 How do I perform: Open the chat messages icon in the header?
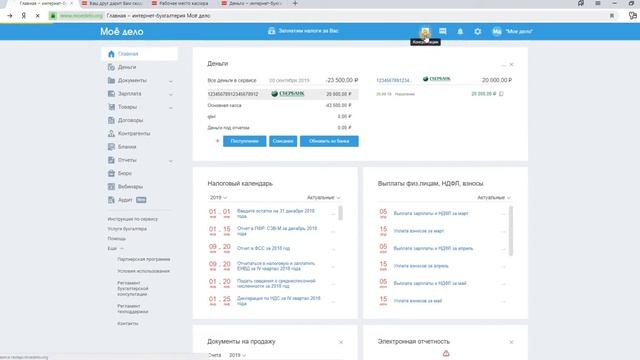(x=443, y=31)
